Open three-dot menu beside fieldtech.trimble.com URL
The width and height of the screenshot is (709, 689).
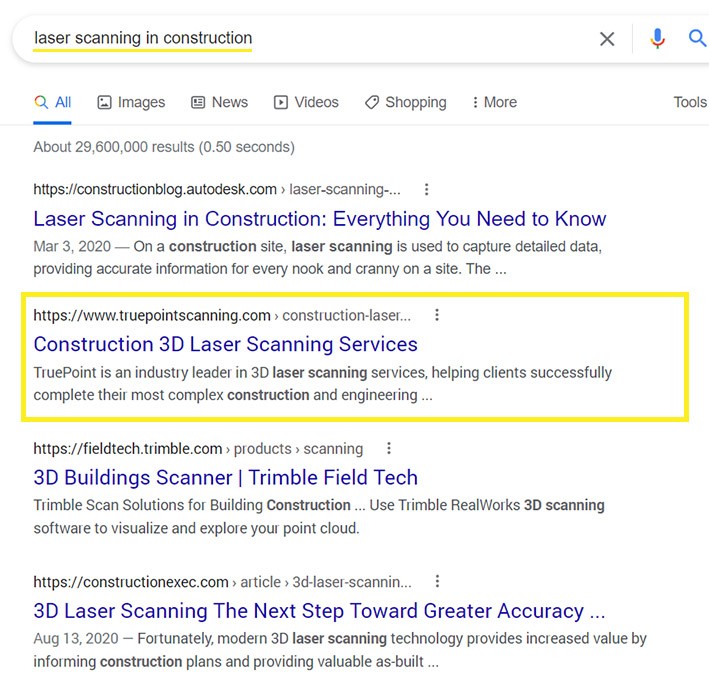click(x=389, y=448)
